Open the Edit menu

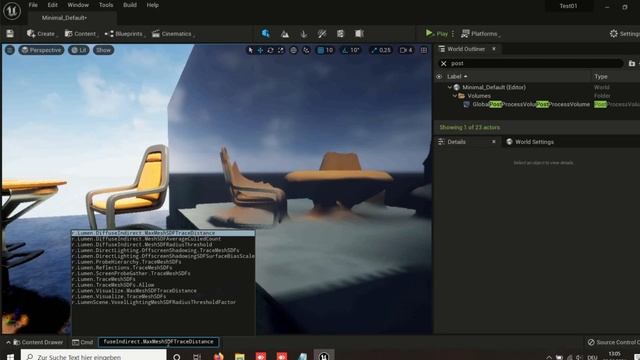53,5
